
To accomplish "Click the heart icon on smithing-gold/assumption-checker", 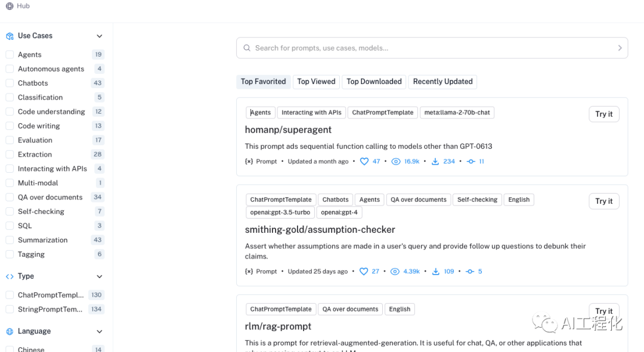I will point(364,272).
